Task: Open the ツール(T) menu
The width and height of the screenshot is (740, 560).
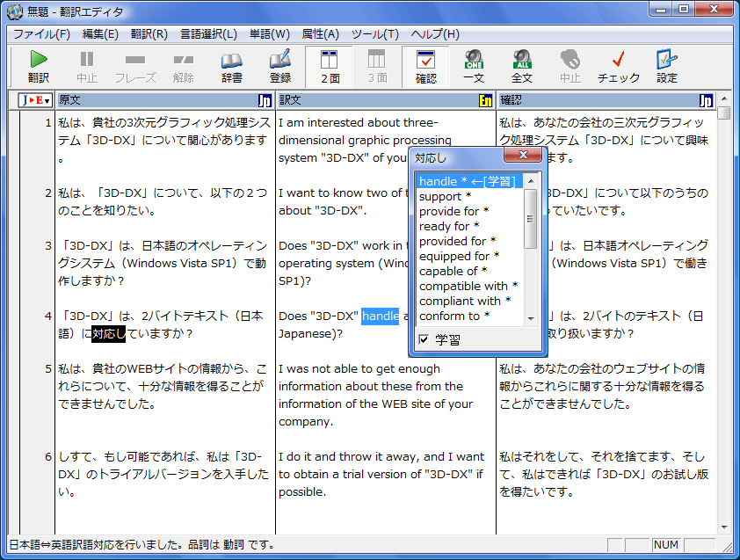Action: (x=374, y=34)
